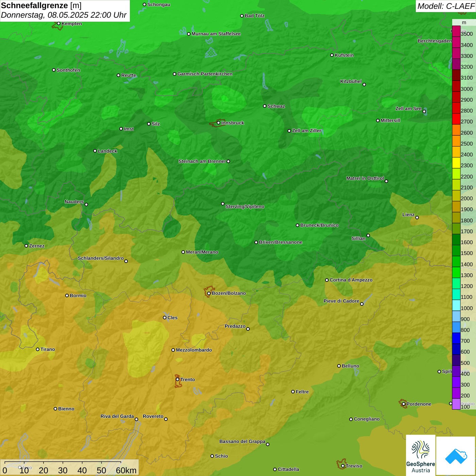476x476 pixels.
Task: Click the Murnau am Staffelsee label
Action: tap(216, 34)
